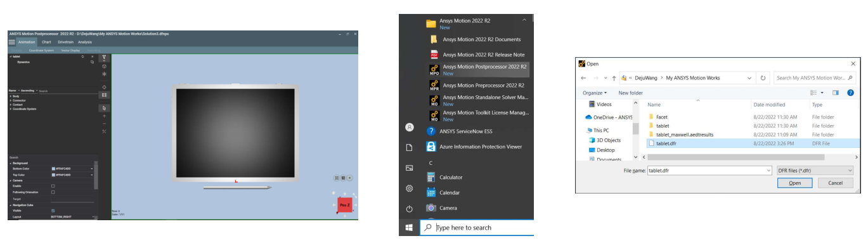This screenshot has height=250, width=868.
Task: Click the taskbar search box
Action: 477,227
